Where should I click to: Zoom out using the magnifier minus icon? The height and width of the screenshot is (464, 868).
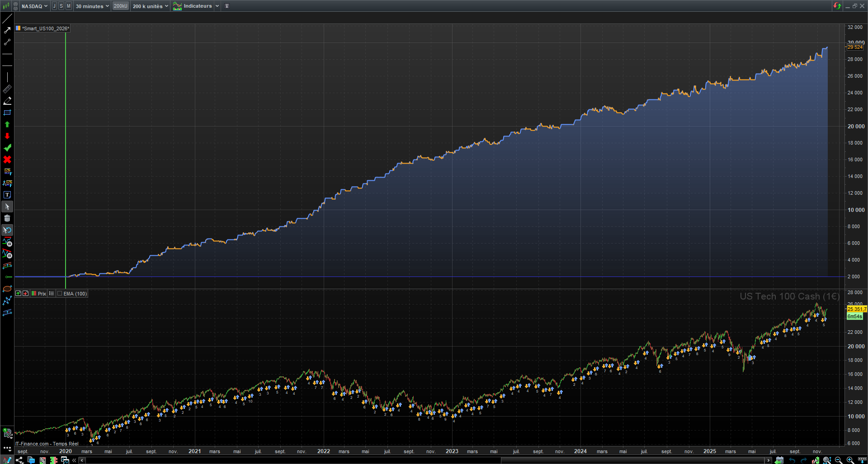[x=839, y=460]
